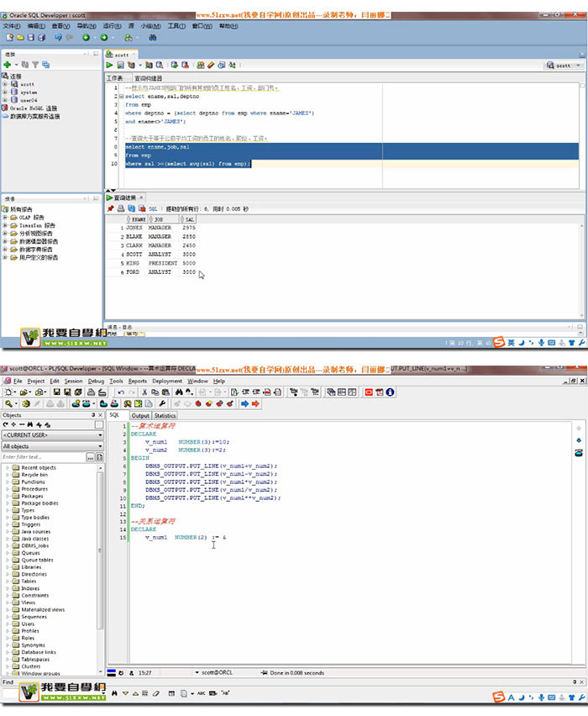
Task: Click the JONES cell in query results
Action: 134,228
